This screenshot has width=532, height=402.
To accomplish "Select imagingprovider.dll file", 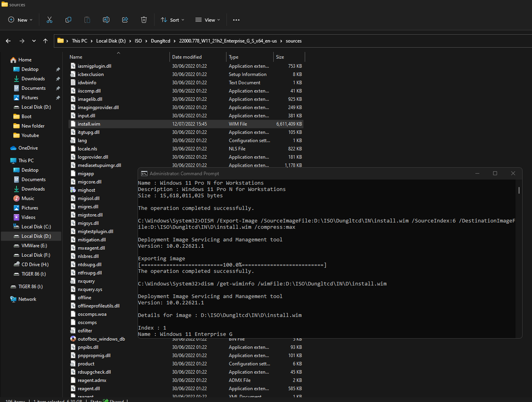I will tap(186, 108).
